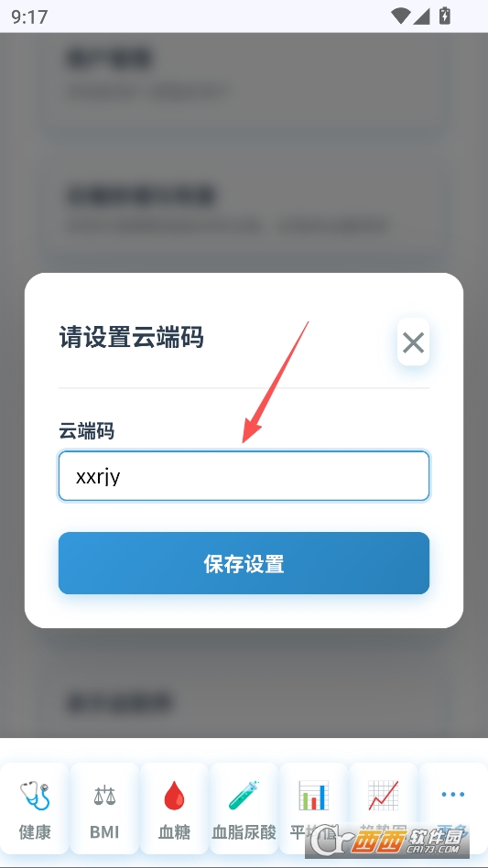Image resolution: width=488 pixels, height=868 pixels.
Task: Open the bar chart averages icon
Action: point(313,796)
